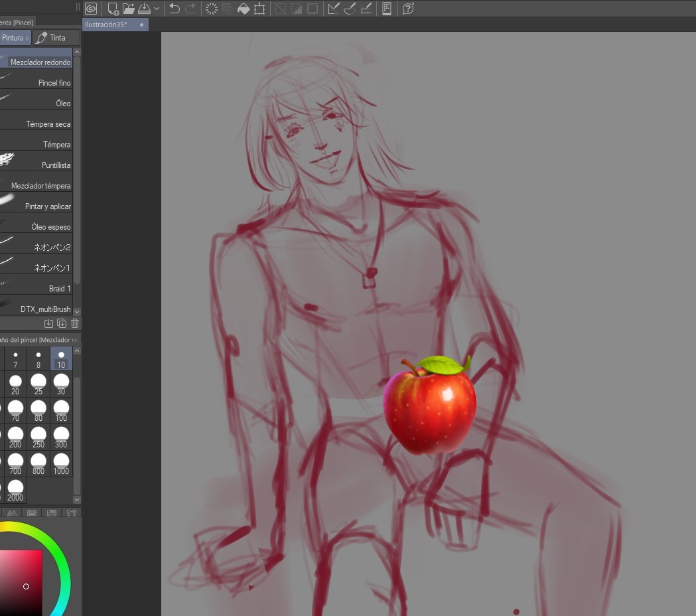Pick brush size 30
This screenshot has height=616, width=696.
click(x=61, y=385)
